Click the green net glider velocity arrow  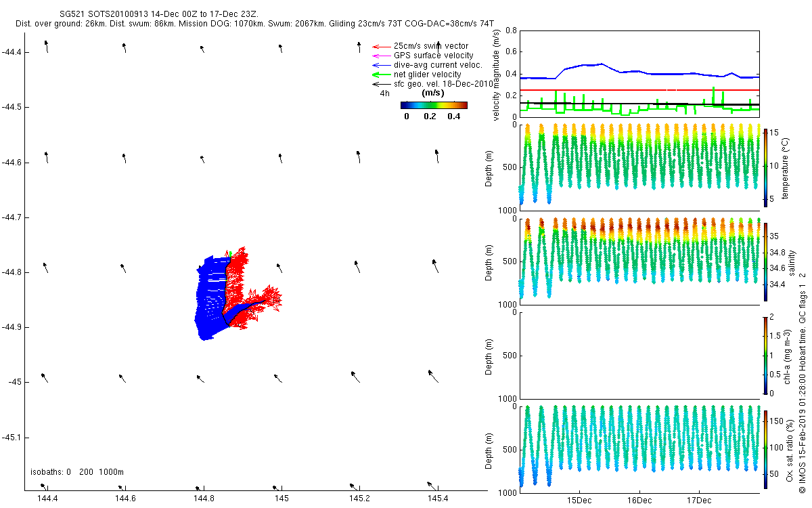point(381,75)
